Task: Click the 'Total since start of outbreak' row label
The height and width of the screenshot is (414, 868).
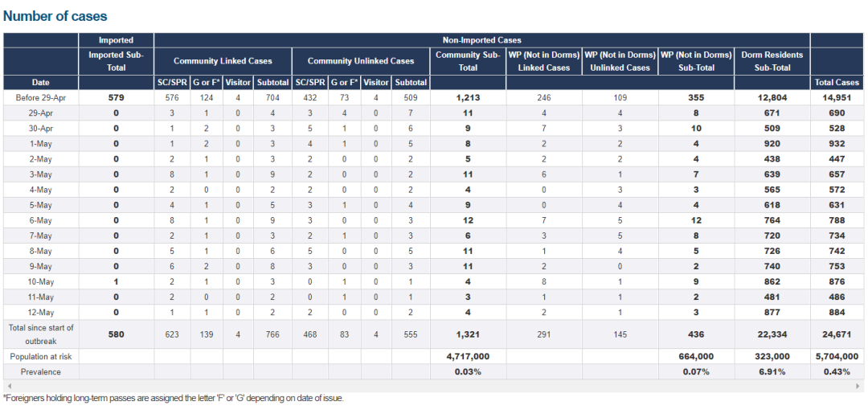Action: 40,334
